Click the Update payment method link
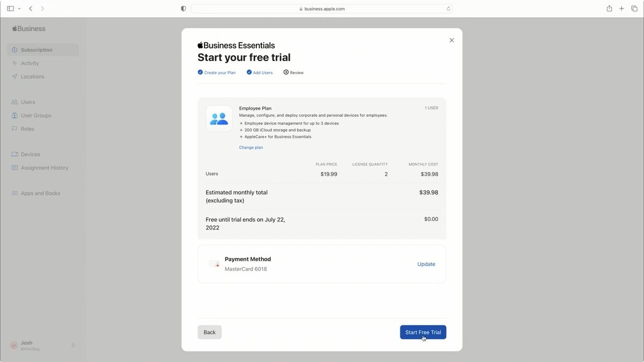This screenshot has height=362, width=644. (426, 264)
